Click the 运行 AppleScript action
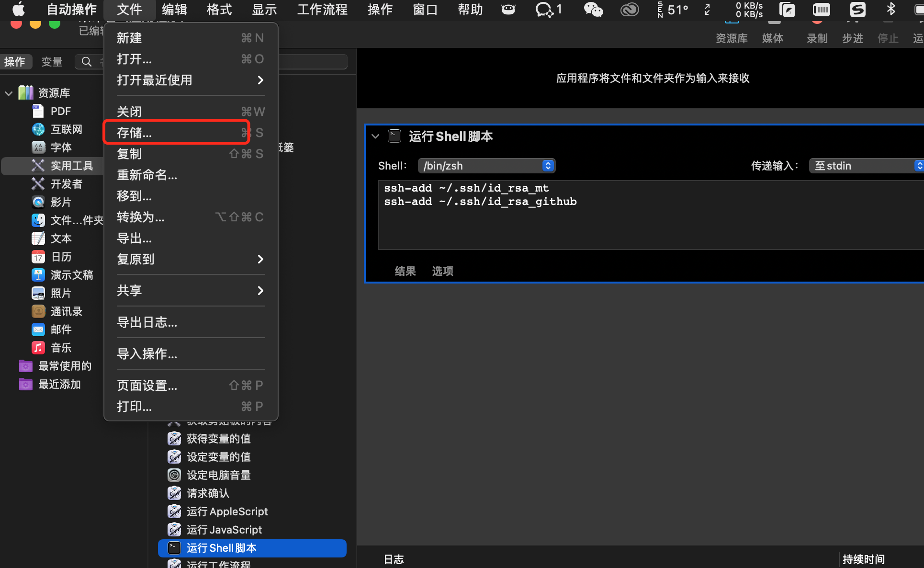This screenshot has width=924, height=568. 227,511
